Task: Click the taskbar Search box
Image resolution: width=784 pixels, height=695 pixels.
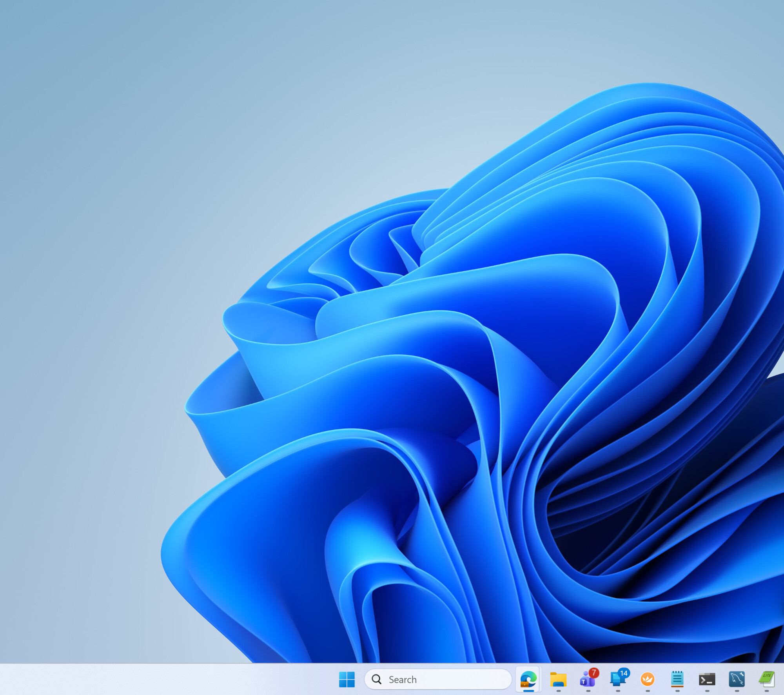Action: pos(438,679)
